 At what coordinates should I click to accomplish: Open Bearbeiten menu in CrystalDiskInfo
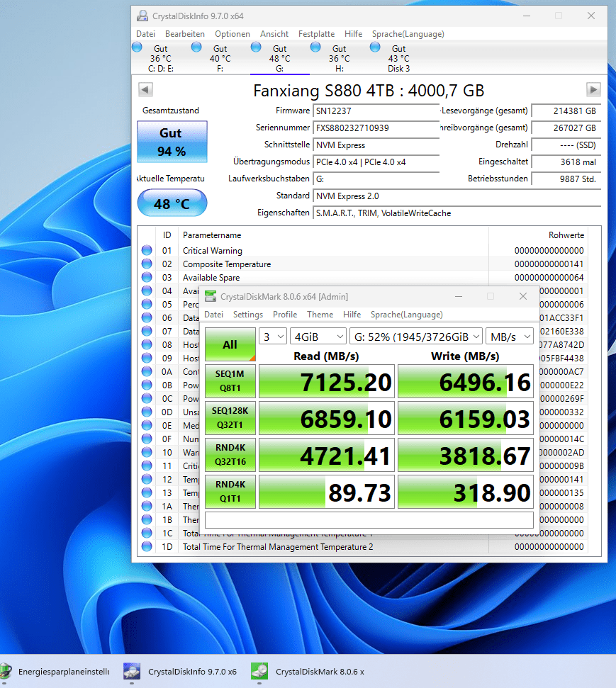coord(185,34)
